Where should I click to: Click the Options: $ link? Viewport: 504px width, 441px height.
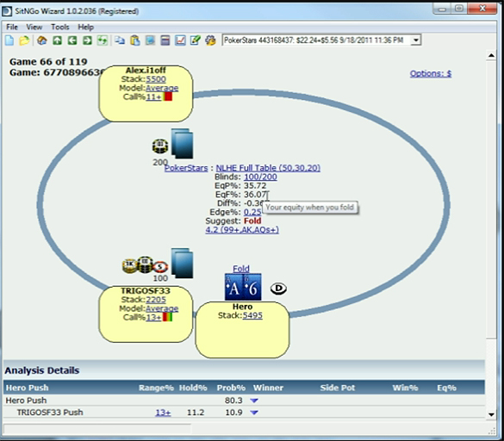pos(431,73)
